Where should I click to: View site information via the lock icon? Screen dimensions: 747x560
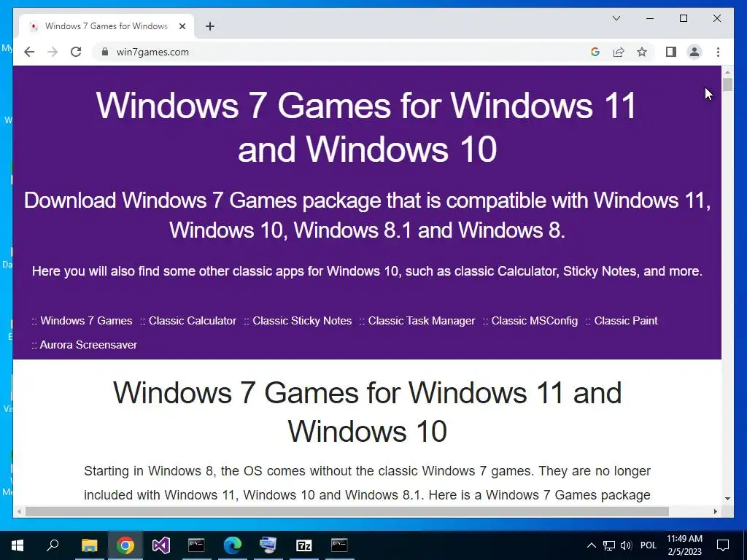point(105,52)
